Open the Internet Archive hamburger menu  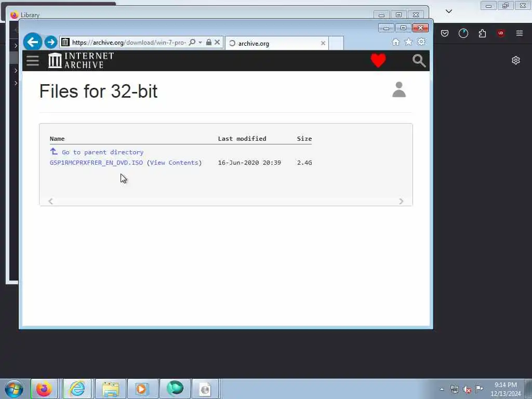pos(33,61)
